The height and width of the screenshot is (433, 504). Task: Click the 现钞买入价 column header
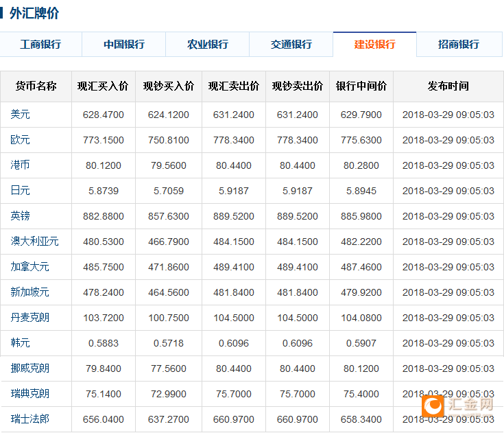[169, 86]
